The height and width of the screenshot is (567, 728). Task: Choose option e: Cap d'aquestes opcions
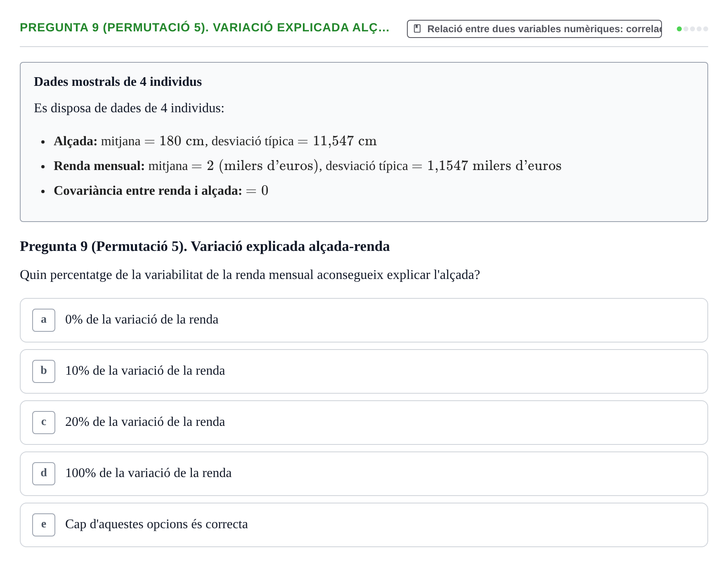[364, 525]
